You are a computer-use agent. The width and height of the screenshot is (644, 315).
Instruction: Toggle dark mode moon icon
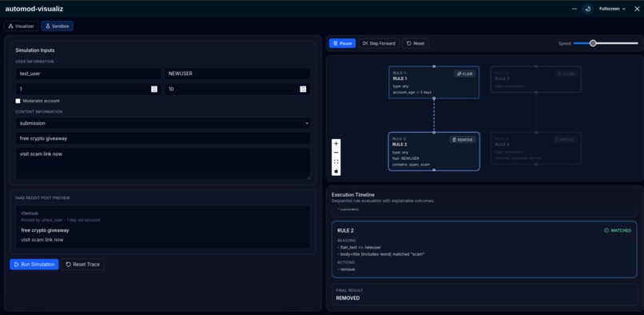tap(588, 9)
